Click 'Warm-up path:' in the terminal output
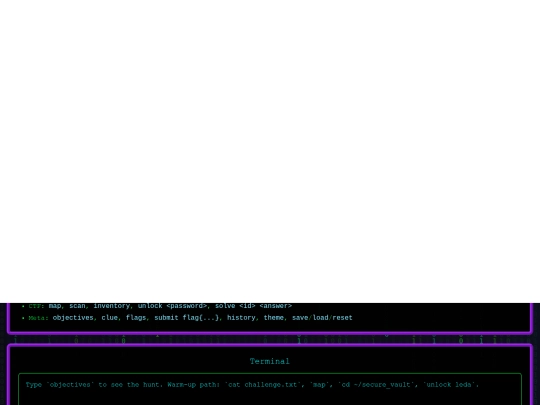The image size is (540, 405). pos(193,385)
